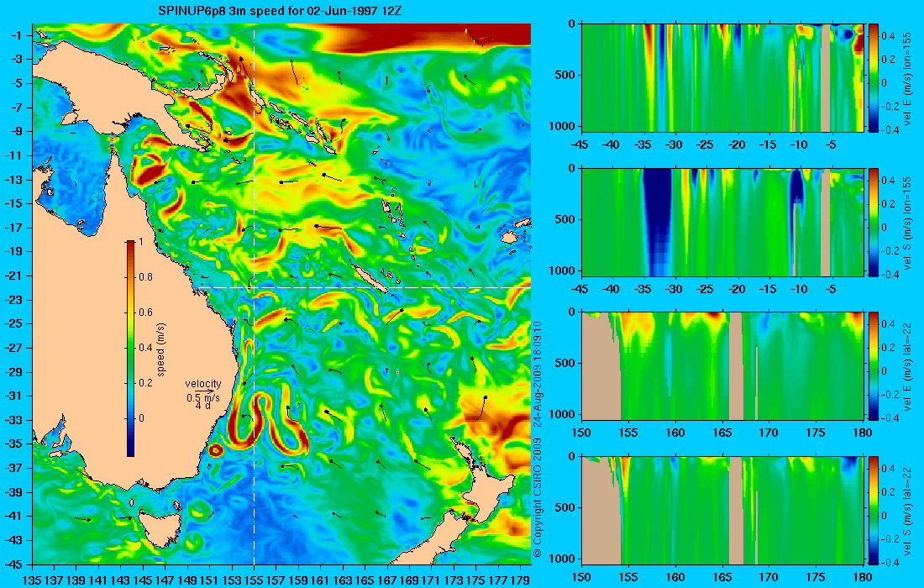The height and width of the screenshot is (588, 924).
Task: Click '135' on the main map longitude axis
Action: click(x=31, y=580)
